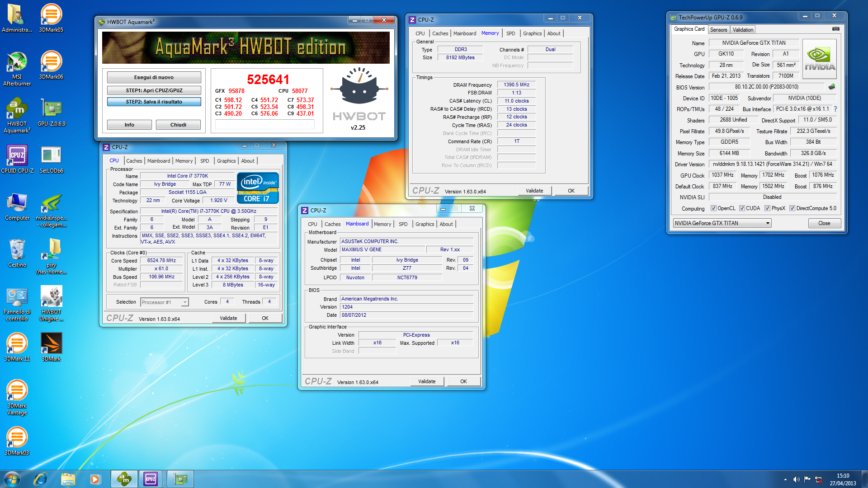Click the taskbar clock showing 15:10
This screenshot has height=488, width=868.
[x=843, y=476]
